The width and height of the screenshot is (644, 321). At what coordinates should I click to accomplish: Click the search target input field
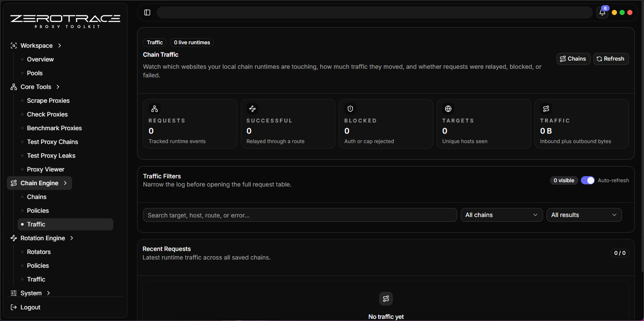300,215
